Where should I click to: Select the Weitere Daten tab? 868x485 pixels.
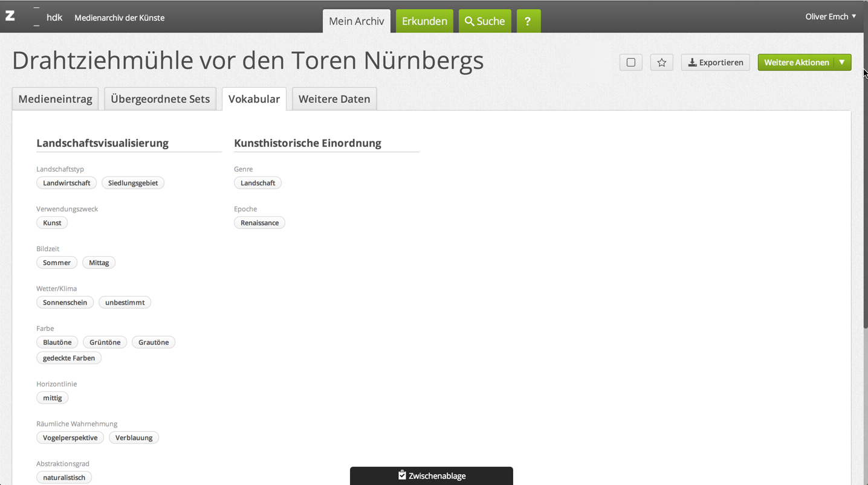[x=334, y=99]
